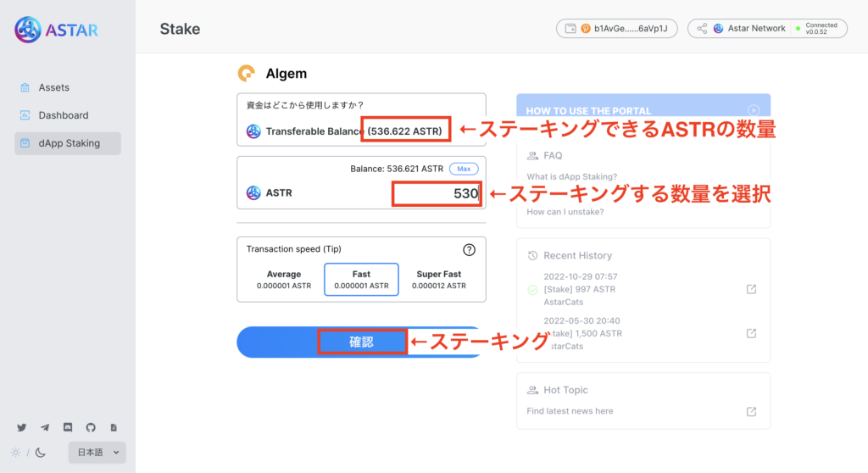This screenshot has width=868, height=473.
Task: Open Astar GitHub link
Action: [x=91, y=427]
